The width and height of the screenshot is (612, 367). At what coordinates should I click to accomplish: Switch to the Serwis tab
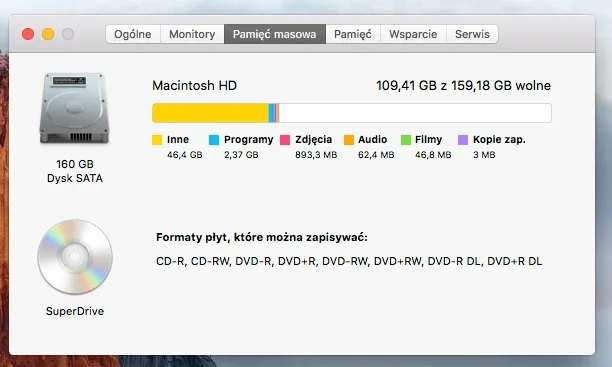point(472,34)
